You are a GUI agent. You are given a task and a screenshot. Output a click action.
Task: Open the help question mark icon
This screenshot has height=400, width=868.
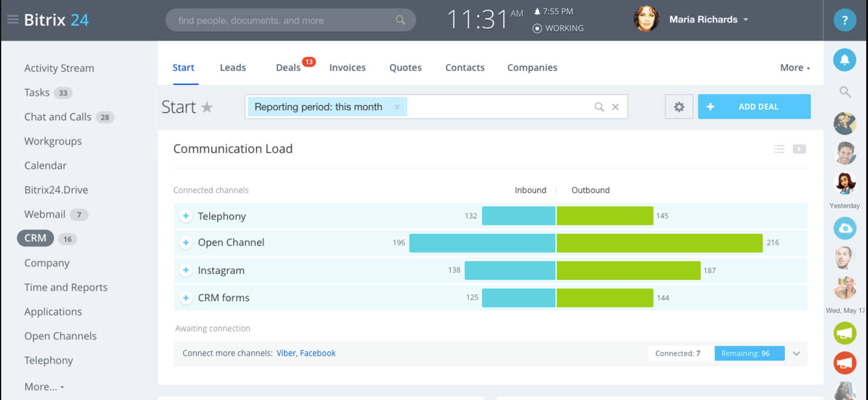point(844,20)
